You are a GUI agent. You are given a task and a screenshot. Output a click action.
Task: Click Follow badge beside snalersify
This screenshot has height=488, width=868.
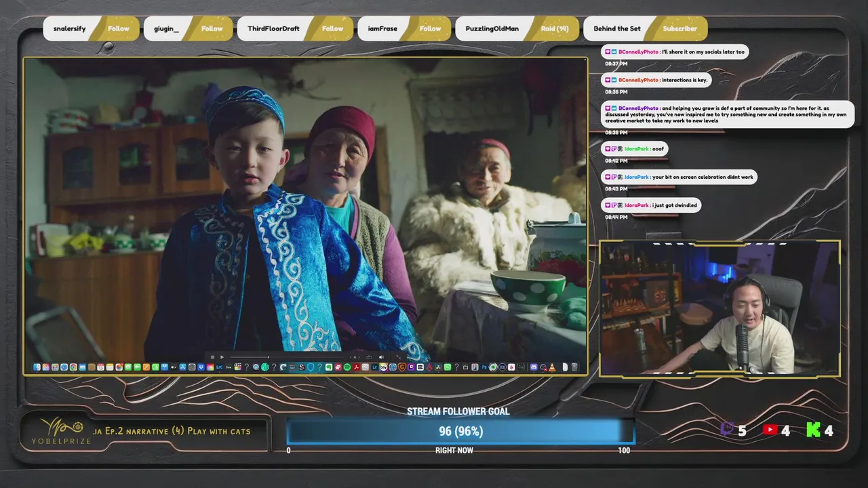119,28
